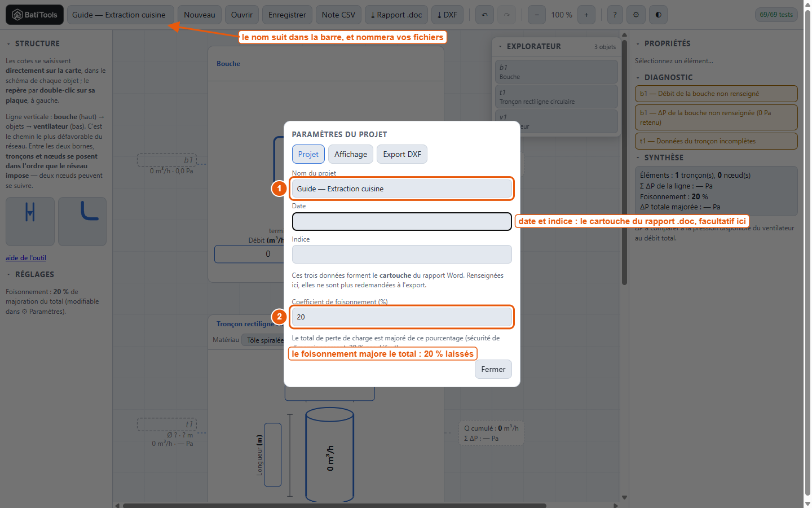Toggle dark theme contrast icon
The image size is (812, 508).
(658, 15)
